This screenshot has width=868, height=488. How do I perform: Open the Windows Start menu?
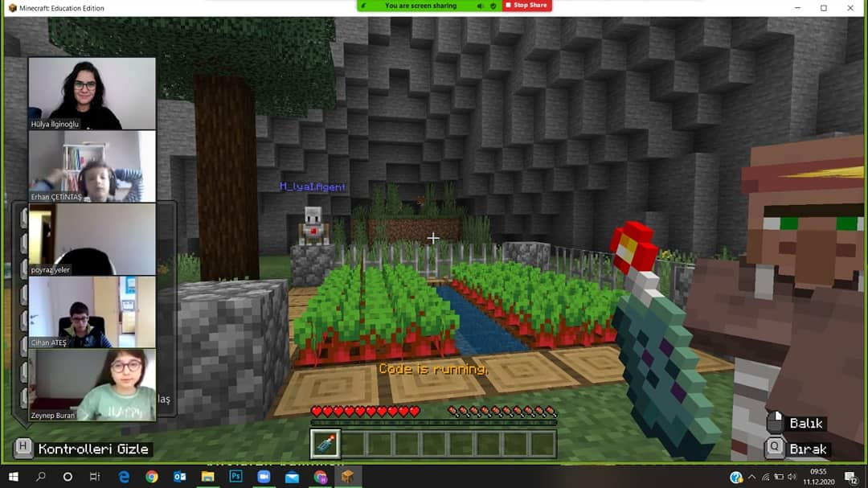point(13,478)
